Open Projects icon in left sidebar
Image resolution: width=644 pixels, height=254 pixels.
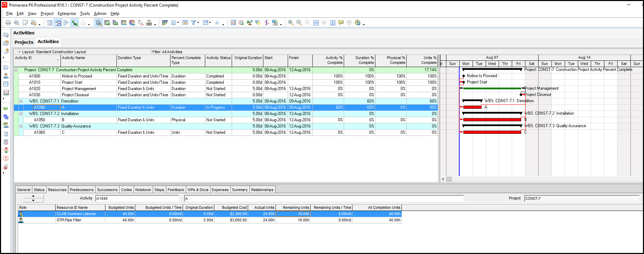click(x=6, y=67)
